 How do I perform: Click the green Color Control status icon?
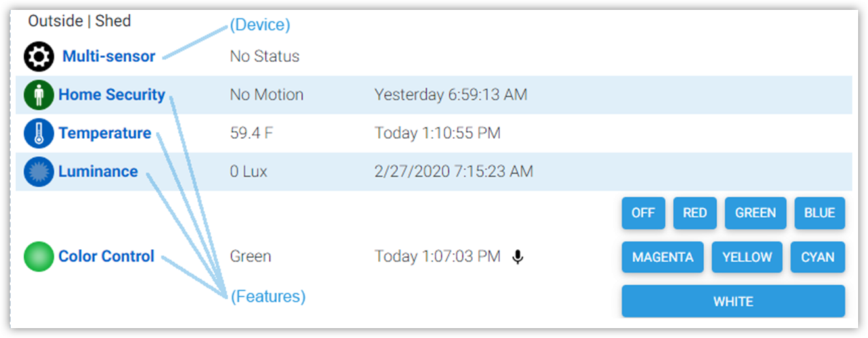click(39, 256)
